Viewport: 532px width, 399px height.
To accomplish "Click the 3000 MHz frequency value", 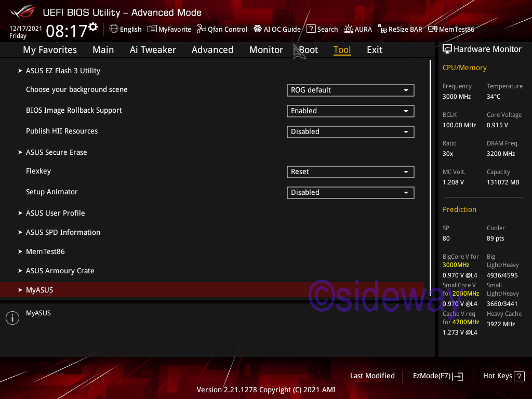I will [x=457, y=97].
